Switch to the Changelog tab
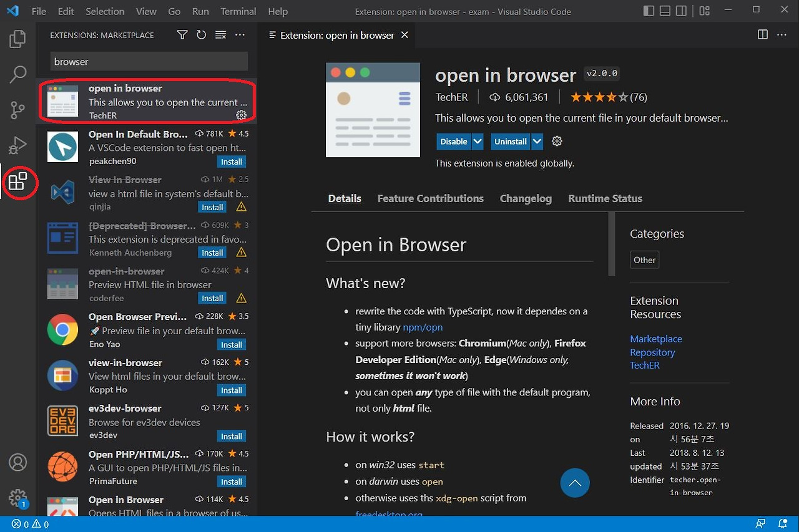This screenshot has width=799, height=532. pyautogui.click(x=525, y=198)
